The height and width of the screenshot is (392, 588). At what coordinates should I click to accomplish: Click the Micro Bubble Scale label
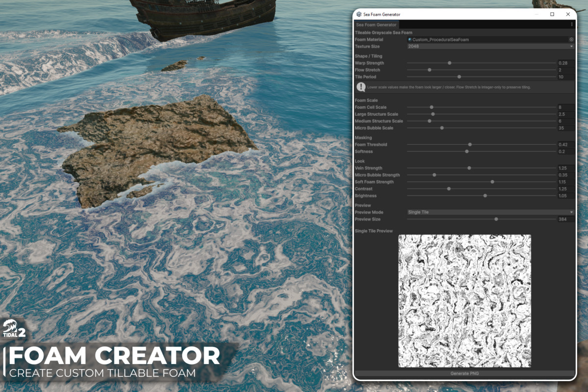click(374, 128)
